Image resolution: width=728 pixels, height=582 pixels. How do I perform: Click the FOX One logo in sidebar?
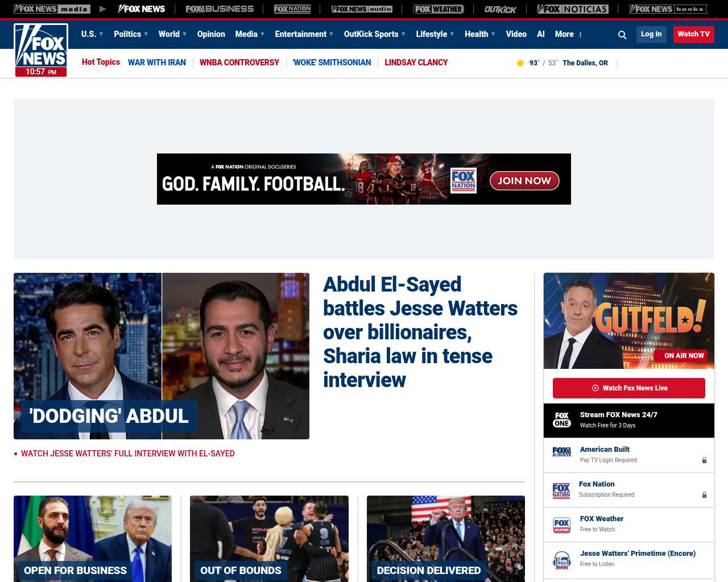coord(562,419)
